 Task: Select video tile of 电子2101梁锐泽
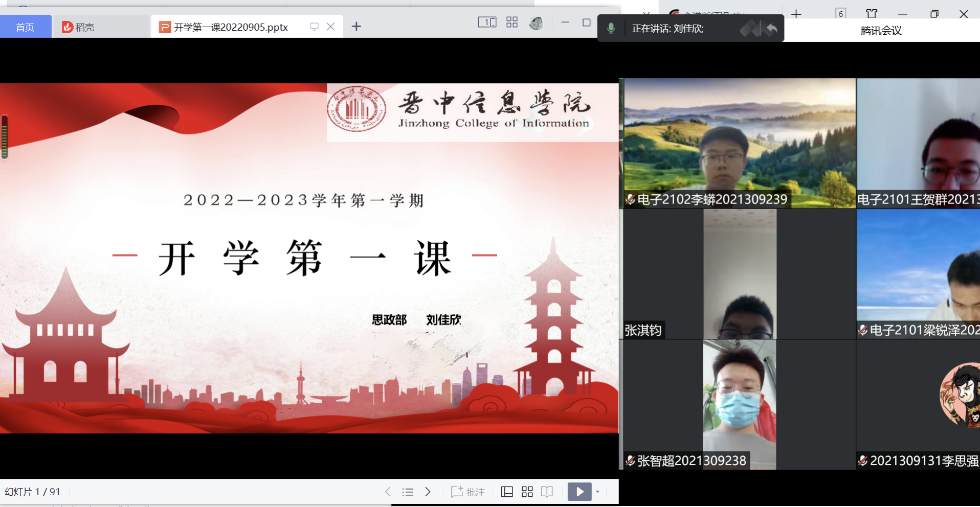[919, 274]
